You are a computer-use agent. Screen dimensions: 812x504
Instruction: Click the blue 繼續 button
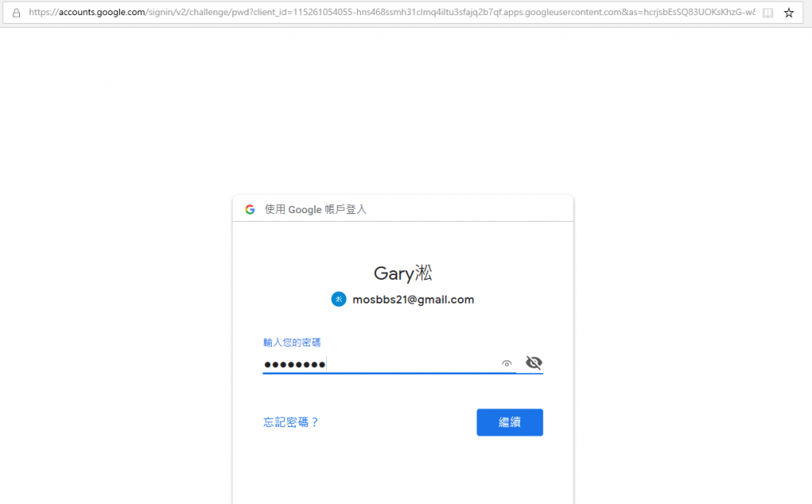click(x=510, y=422)
